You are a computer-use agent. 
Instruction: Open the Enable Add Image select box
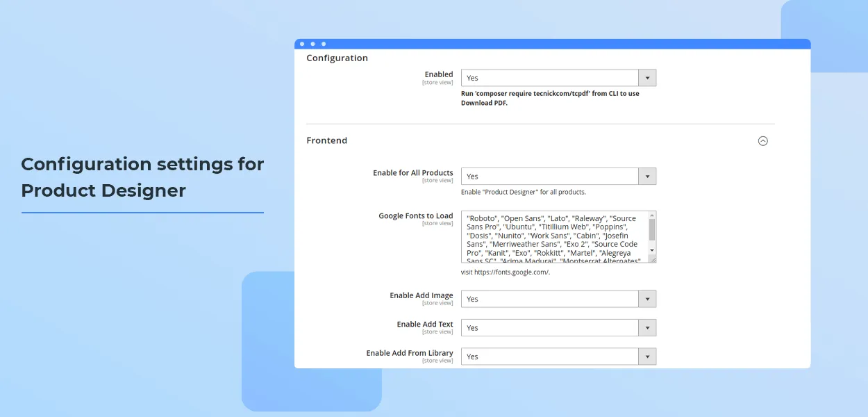pyautogui.click(x=549, y=299)
